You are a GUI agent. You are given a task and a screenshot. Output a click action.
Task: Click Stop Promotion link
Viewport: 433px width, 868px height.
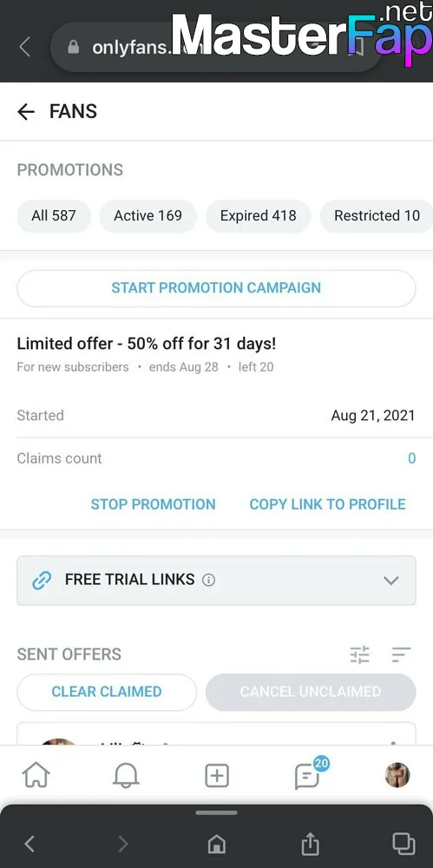pyautogui.click(x=154, y=504)
